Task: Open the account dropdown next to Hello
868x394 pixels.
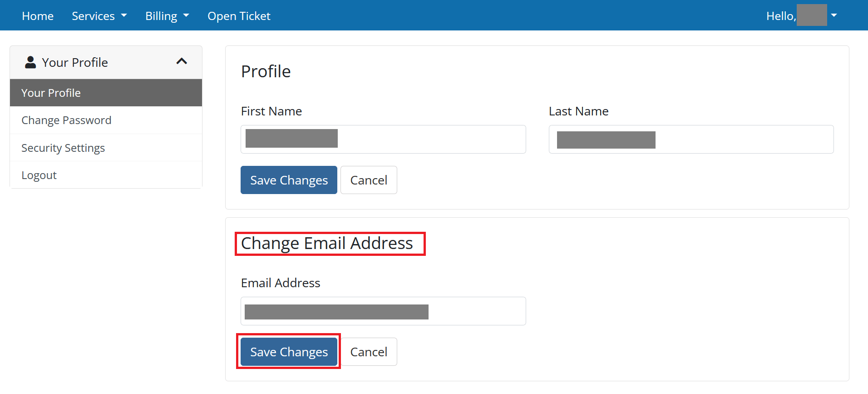Action: [834, 15]
